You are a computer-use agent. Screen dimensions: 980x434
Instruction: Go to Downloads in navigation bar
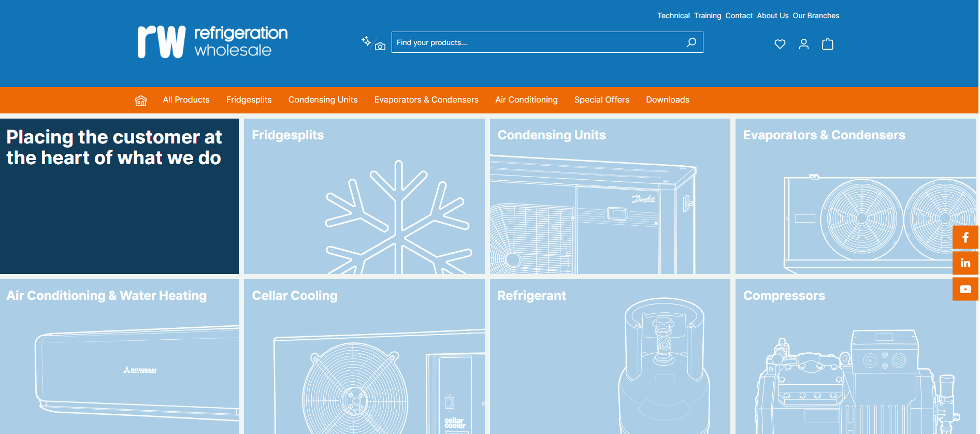(667, 100)
